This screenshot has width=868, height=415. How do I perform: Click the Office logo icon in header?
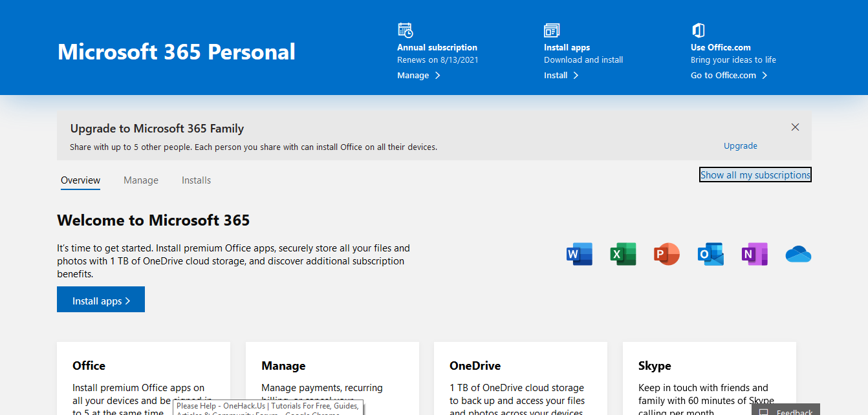[x=699, y=30]
